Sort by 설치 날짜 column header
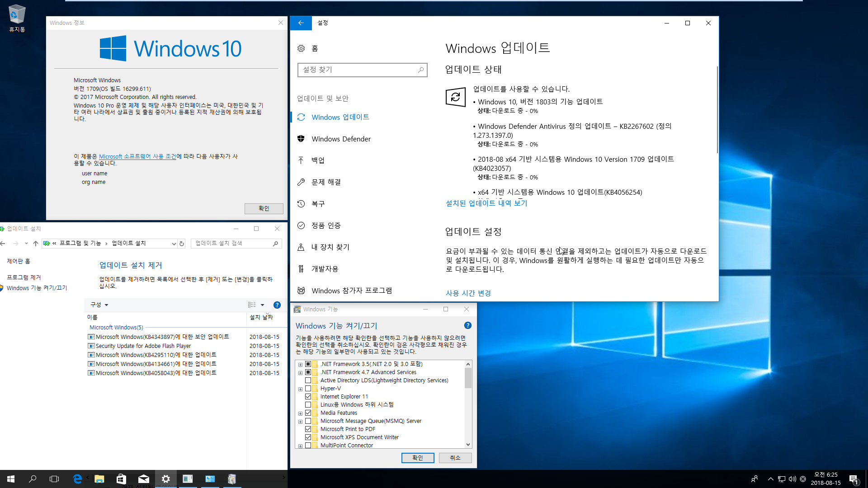This screenshot has width=868, height=488. point(261,317)
